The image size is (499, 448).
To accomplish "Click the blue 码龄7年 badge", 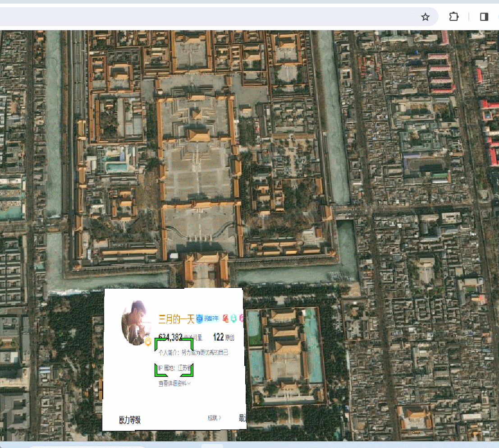I will pos(208,319).
